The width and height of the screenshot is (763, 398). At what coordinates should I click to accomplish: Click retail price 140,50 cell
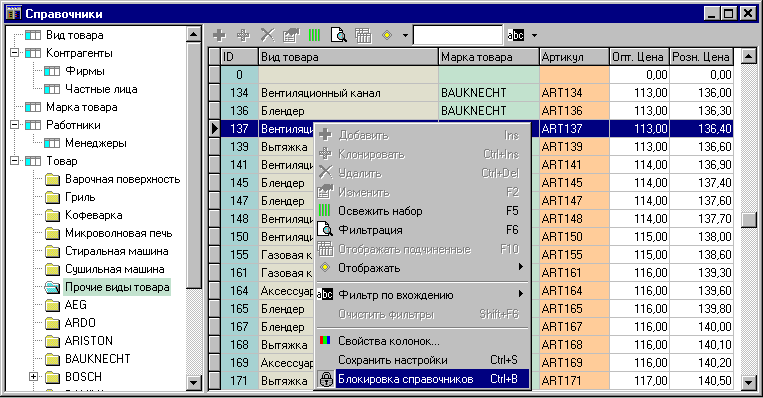tap(701, 380)
